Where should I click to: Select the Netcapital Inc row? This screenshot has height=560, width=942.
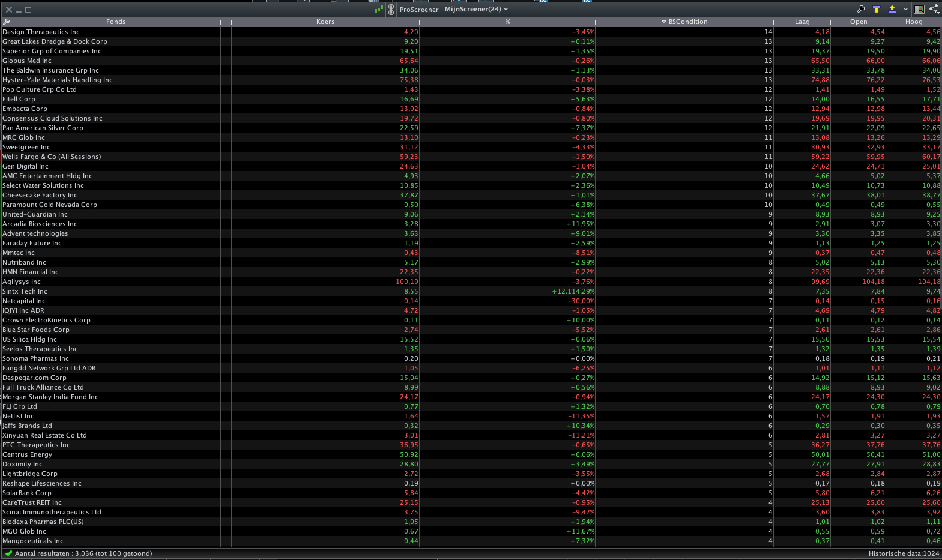pos(471,301)
